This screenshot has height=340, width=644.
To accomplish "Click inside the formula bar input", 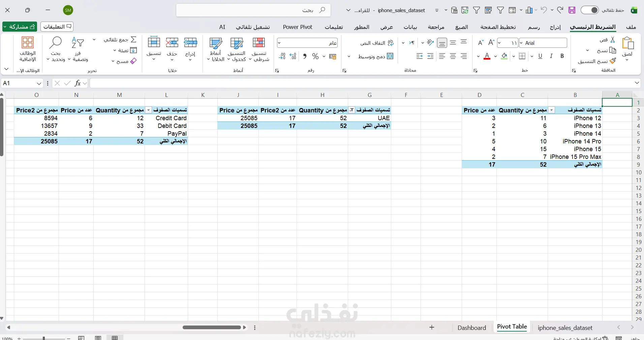I will point(362,83).
